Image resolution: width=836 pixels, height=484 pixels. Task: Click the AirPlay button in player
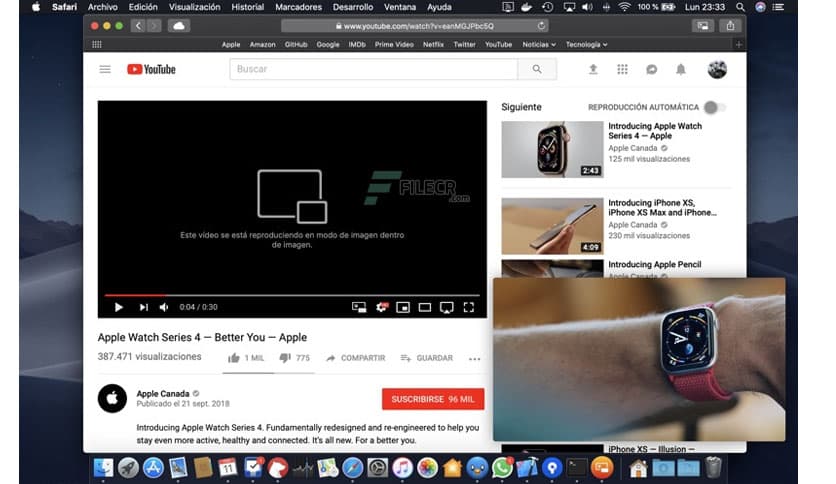point(447,307)
